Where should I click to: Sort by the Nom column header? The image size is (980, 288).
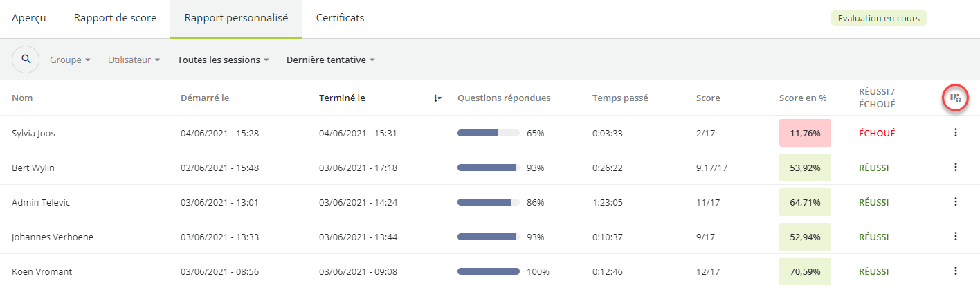pos(22,98)
